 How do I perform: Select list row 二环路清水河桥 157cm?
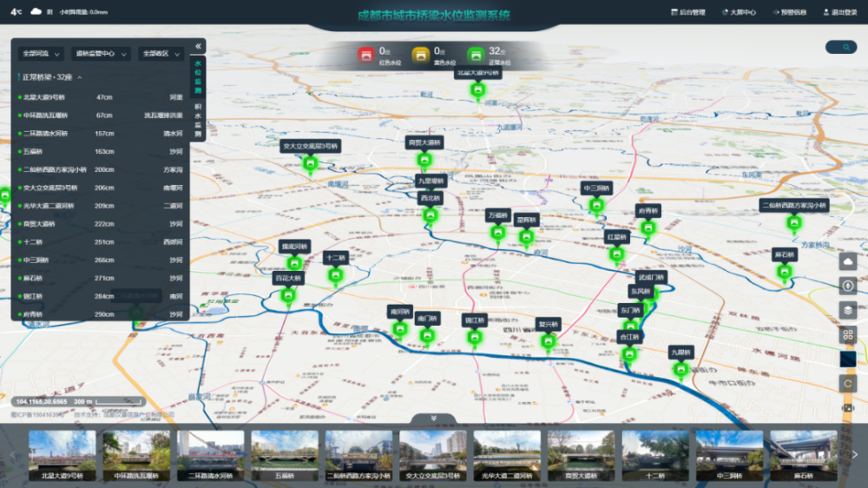pos(100,134)
